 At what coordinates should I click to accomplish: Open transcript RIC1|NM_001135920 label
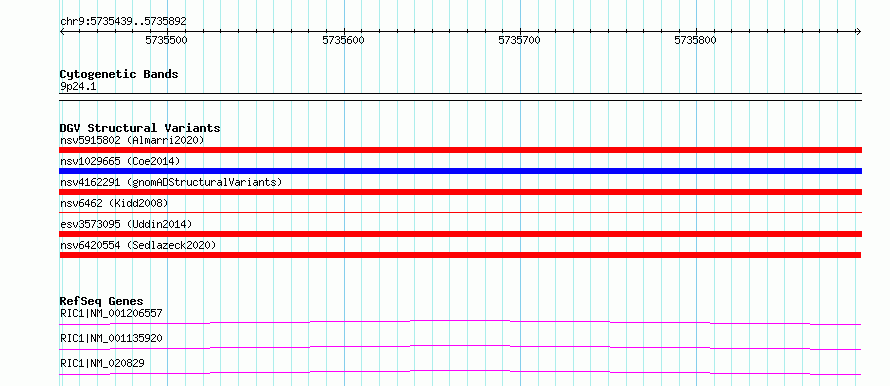[x=111, y=338]
